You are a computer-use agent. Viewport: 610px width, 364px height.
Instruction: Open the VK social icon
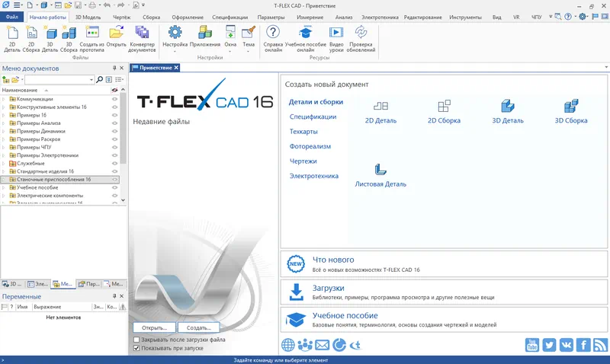(566, 344)
